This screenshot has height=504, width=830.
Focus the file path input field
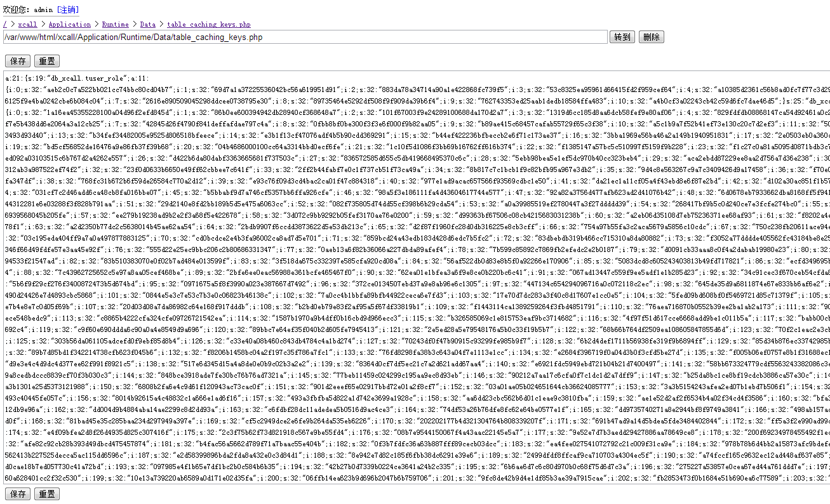(305, 37)
